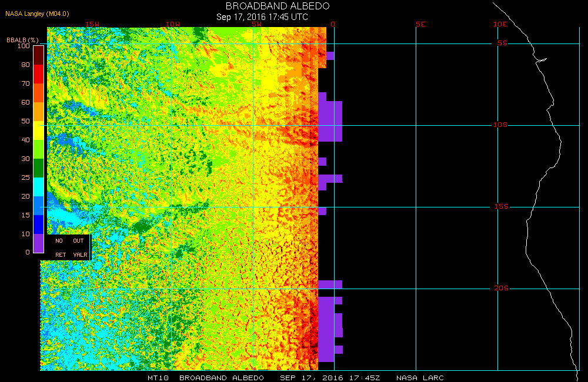
Task: Click the colorbar value 25
Action: (25, 177)
